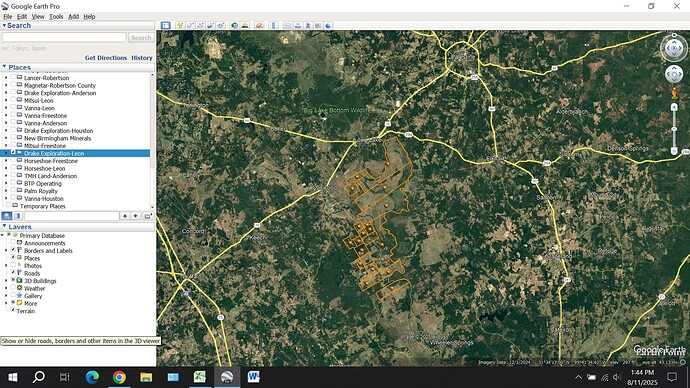Enable the Photos layer checkbox
The image size is (690, 388).
coord(13,265)
